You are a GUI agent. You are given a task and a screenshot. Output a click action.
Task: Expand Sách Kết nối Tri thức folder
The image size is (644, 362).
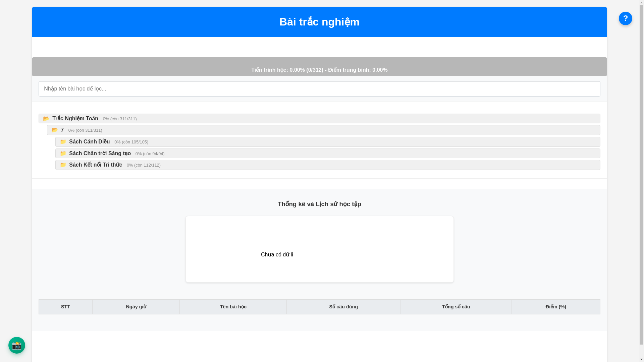[x=328, y=165]
